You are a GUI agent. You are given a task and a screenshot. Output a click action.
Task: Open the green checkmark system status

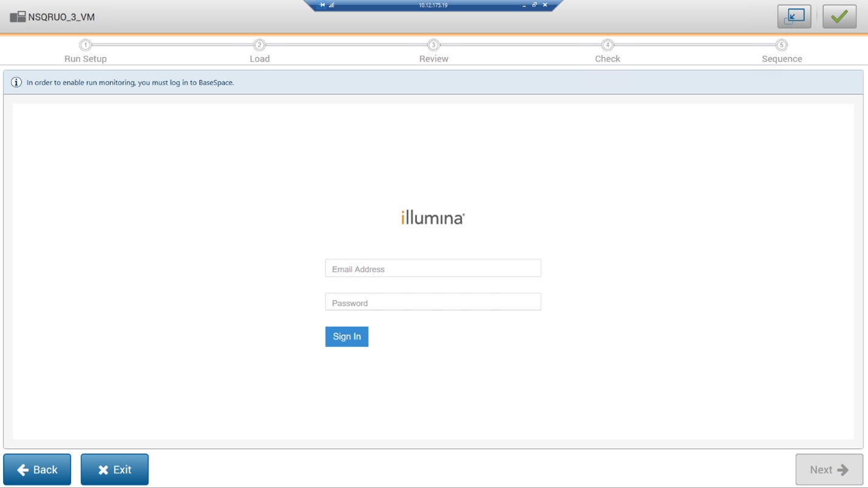(x=839, y=16)
